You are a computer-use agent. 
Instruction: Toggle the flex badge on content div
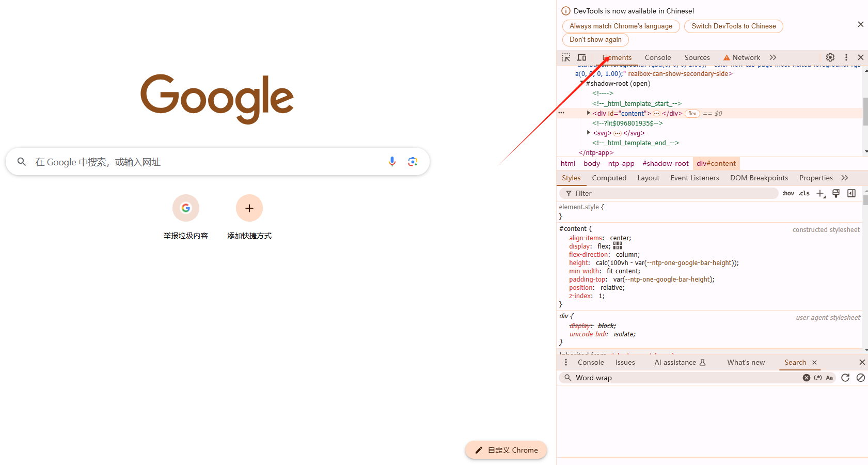pyautogui.click(x=692, y=114)
